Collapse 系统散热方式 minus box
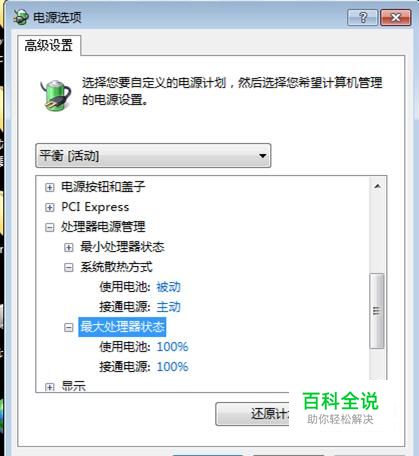The image size is (419, 456). (x=68, y=267)
